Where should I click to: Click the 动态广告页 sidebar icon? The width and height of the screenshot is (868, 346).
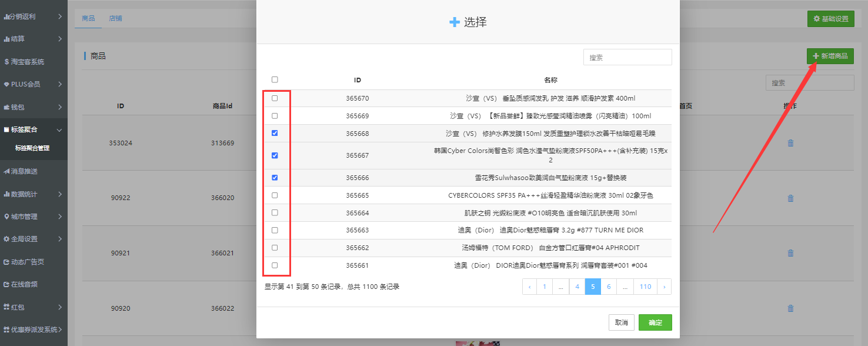coord(6,262)
